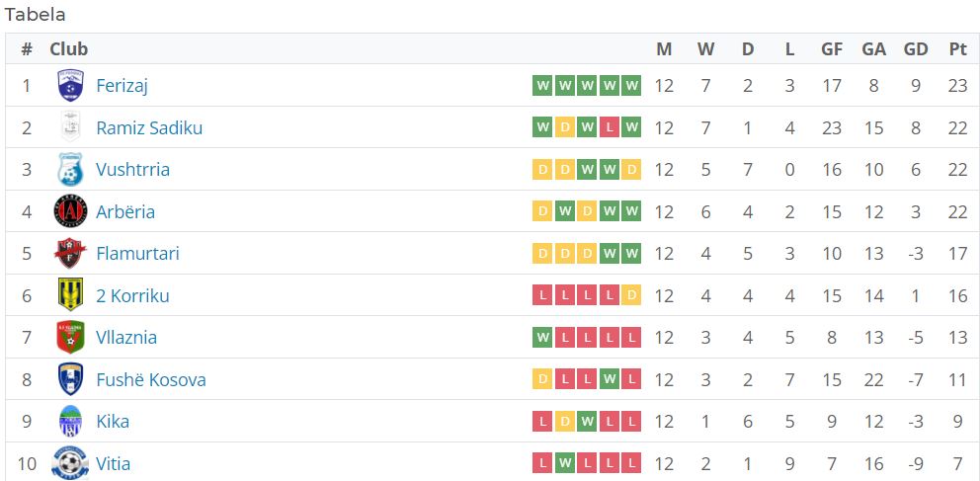Click the Fushë Kosova shield icon

click(70, 379)
